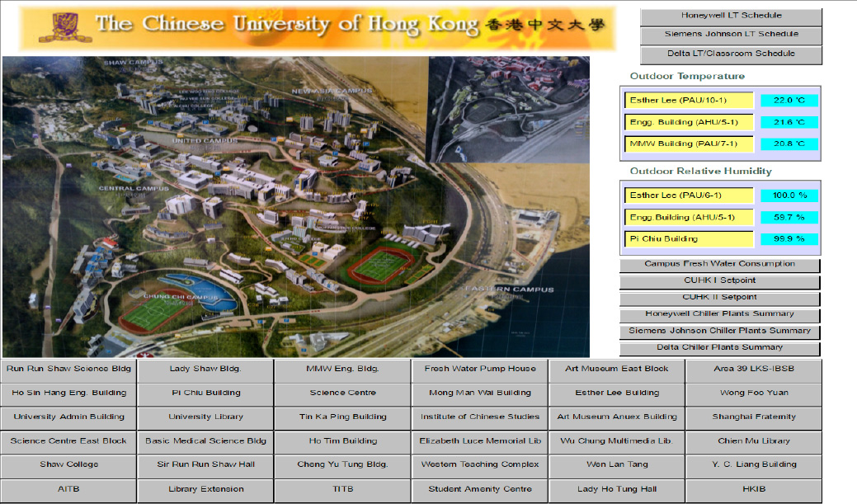The width and height of the screenshot is (857, 504).
Task: Select Art Museum East Block
Action: pos(617,370)
